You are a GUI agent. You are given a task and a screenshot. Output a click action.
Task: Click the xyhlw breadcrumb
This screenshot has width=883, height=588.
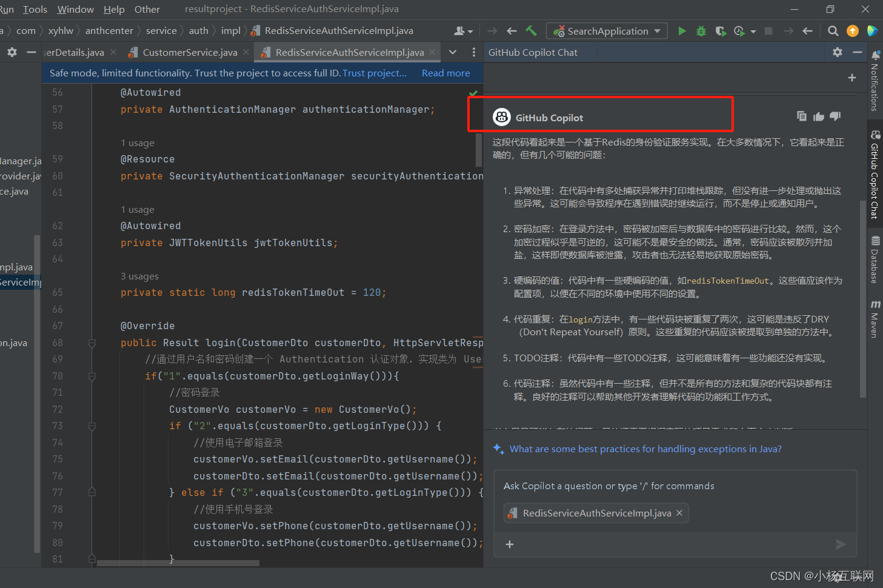[61, 31]
